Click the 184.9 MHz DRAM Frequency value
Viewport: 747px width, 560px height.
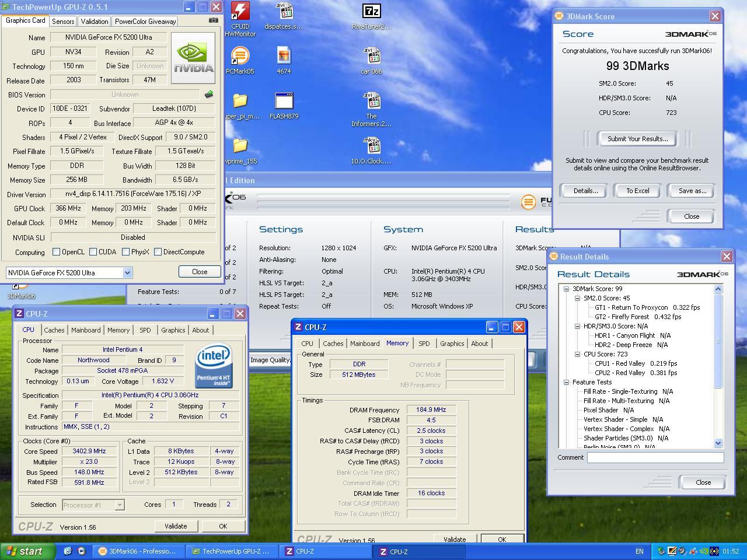coord(431,410)
